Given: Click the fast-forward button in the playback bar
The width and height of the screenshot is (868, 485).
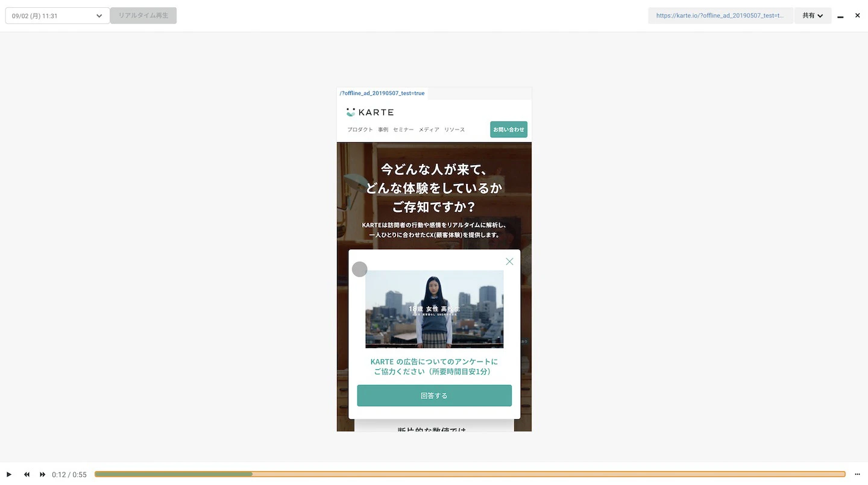Looking at the screenshot, I should 42,474.
